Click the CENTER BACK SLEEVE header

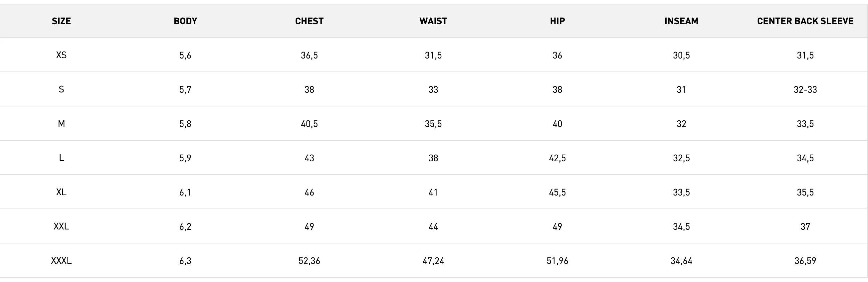[x=805, y=21]
